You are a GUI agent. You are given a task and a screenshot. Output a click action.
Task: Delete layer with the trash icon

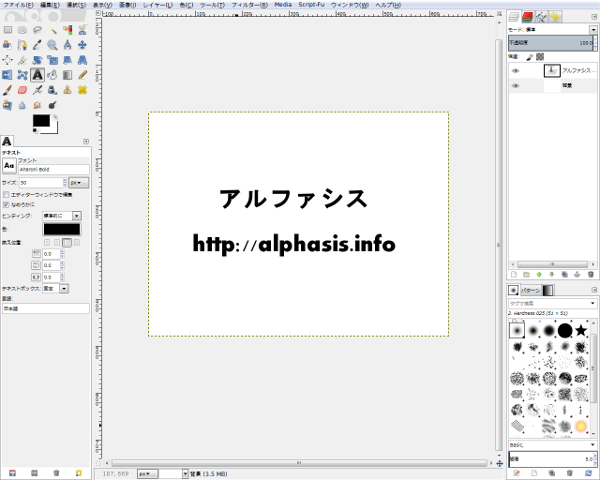tap(590, 274)
